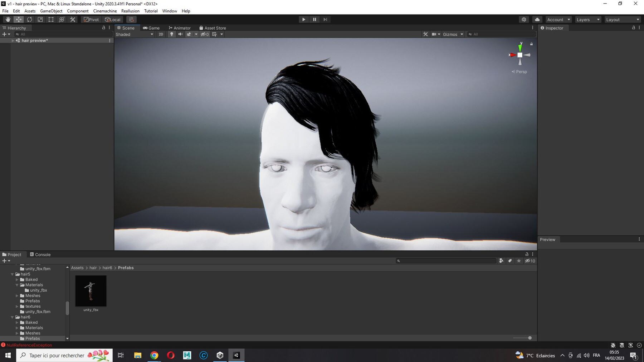This screenshot has width=644, height=362.
Task: Open the hair preview scene options menu
Action: [x=109, y=40]
